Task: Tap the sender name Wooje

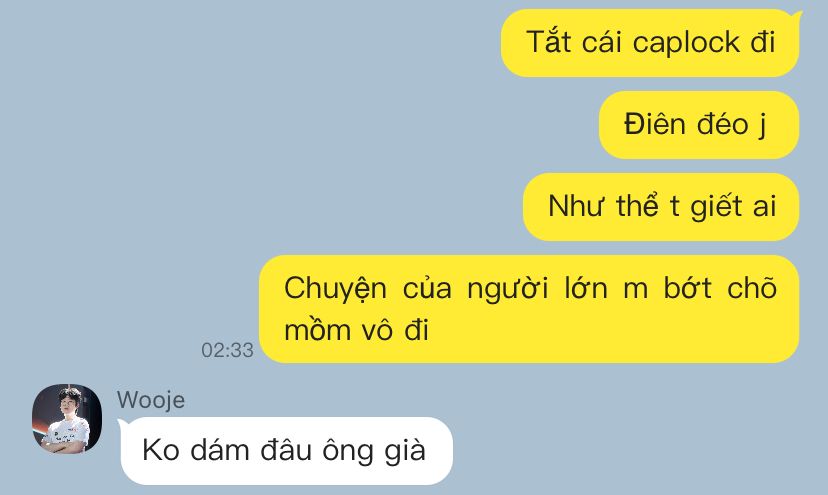Action: pyautogui.click(x=151, y=400)
